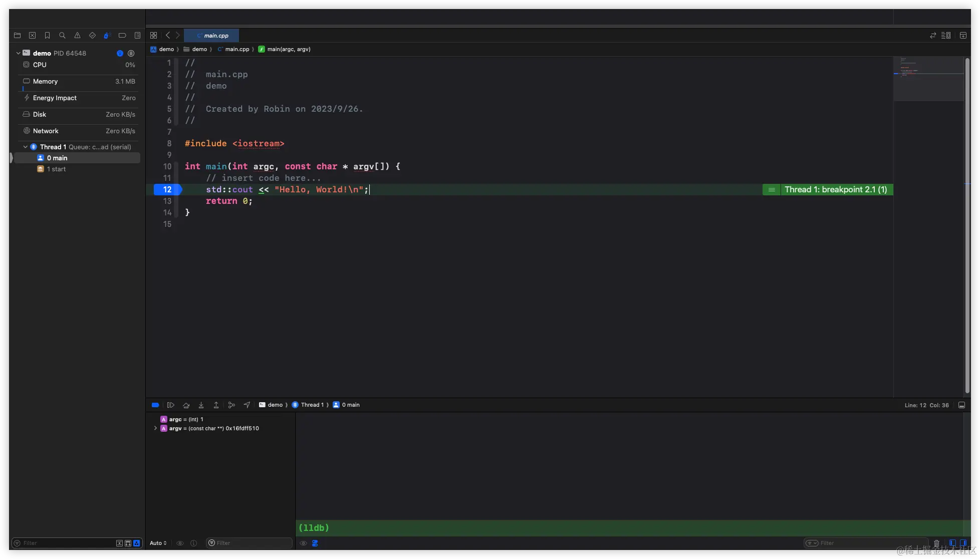Image resolution: width=980 pixels, height=559 pixels.
Task: Open the Issue navigator warning icon
Action: pos(77,36)
